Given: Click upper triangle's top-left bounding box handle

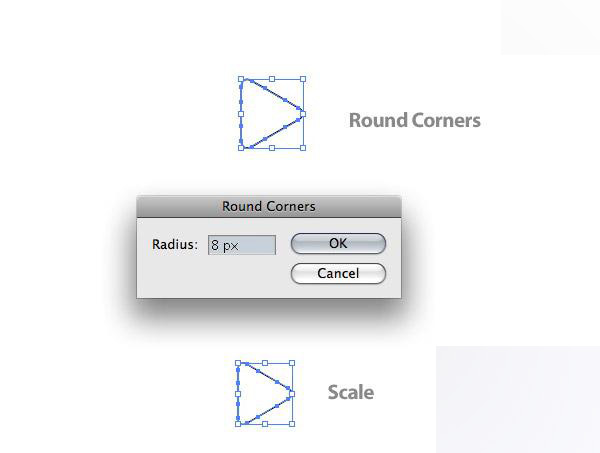Looking at the screenshot, I should 241,79.
